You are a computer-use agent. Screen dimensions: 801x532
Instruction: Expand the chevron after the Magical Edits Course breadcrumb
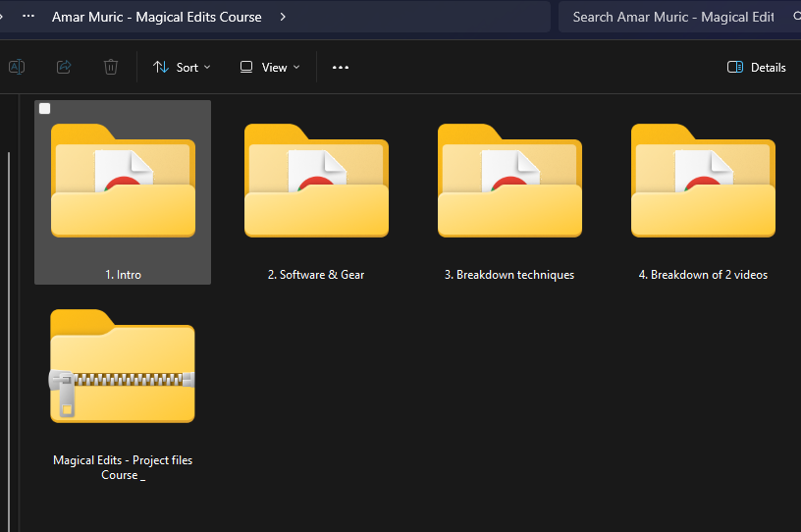click(x=283, y=17)
